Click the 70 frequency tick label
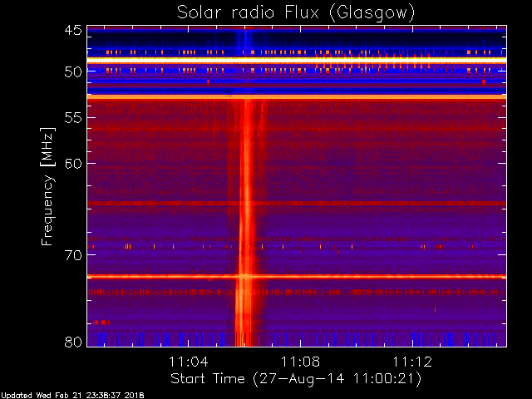This screenshot has width=532, height=399. (x=73, y=255)
